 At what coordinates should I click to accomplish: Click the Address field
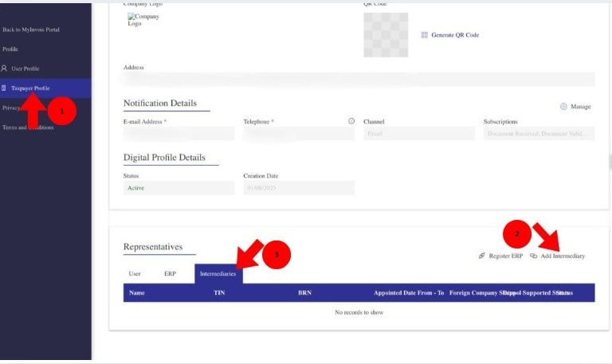(x=359, y=80)
